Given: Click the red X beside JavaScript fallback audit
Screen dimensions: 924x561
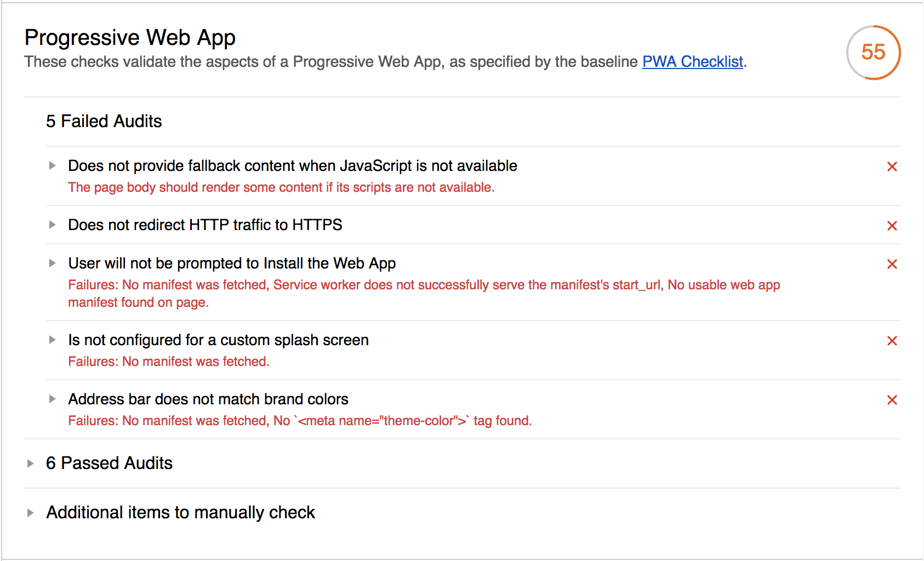Looking at the screenshot, I should pos(892,167).
